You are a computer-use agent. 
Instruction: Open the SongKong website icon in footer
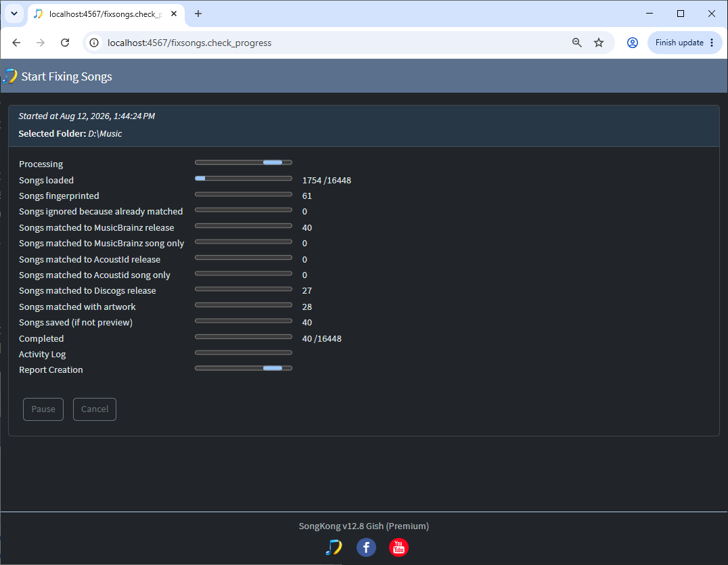pyautogui.click(x=334, y=547)
